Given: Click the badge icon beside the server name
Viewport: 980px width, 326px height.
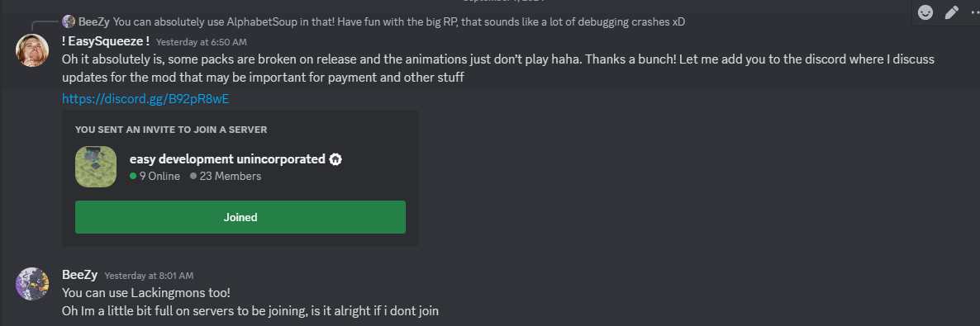Looking at the screenshot, I should pyautogui.click(x=335, y=159).
